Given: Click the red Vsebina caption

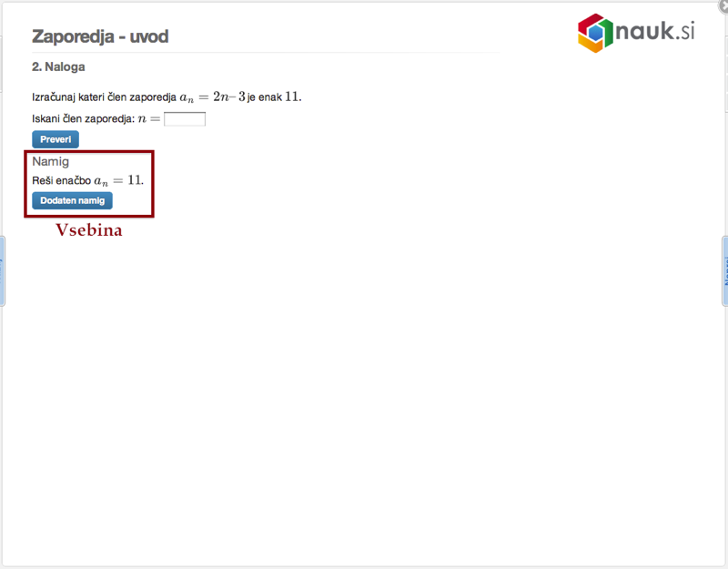Looking at the screenshot, I should pyautogui.click(x=88, y=230).
